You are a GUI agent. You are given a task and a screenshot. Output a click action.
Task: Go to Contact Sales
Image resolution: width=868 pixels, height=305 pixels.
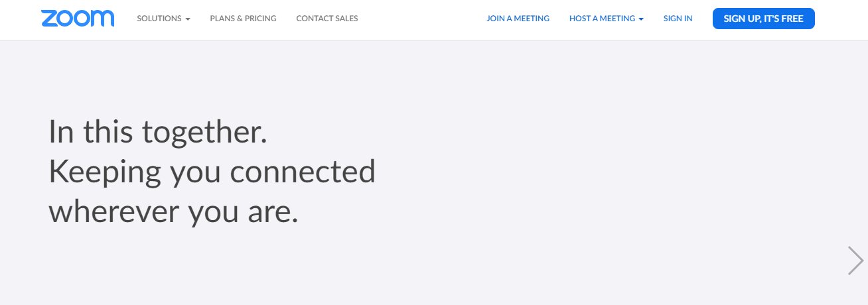point(327,19)
